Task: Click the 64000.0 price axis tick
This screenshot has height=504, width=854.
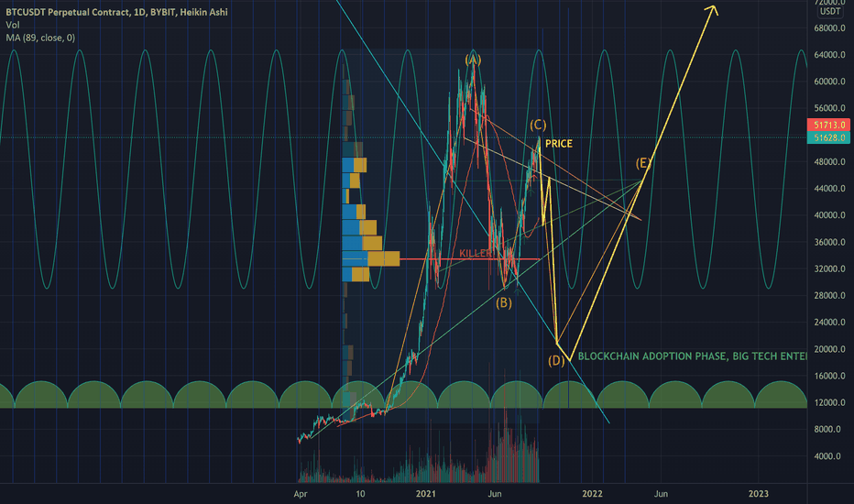Action: click(830, 55)
